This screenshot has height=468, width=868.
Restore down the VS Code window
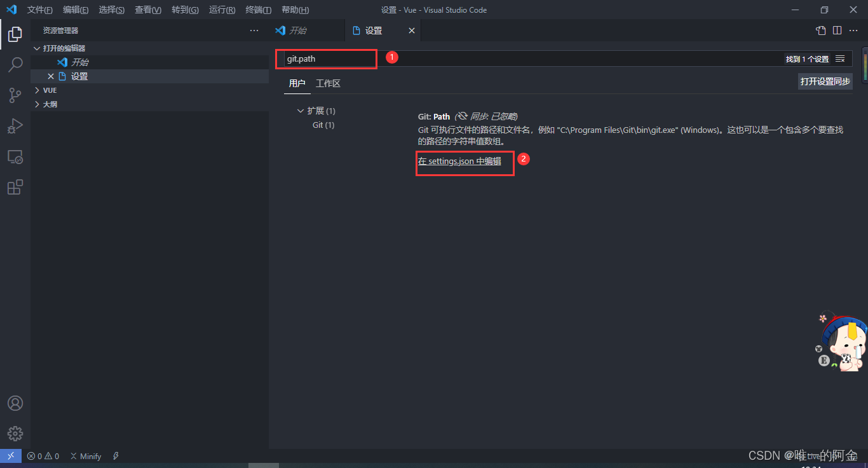(825, 10)
